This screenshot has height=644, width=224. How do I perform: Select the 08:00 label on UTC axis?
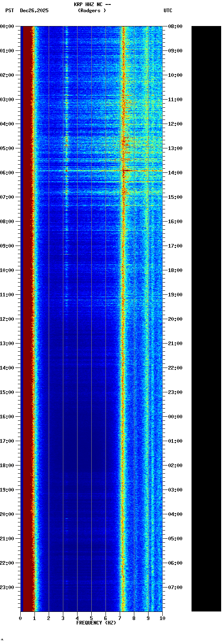click(x=175, y=26)
